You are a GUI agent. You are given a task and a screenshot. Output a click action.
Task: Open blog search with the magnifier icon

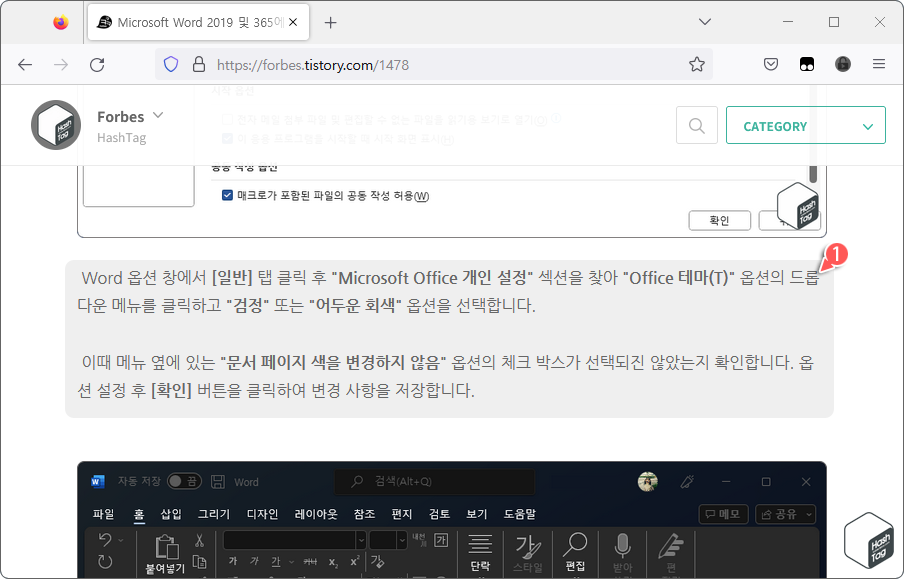click(x=696, y=125)
